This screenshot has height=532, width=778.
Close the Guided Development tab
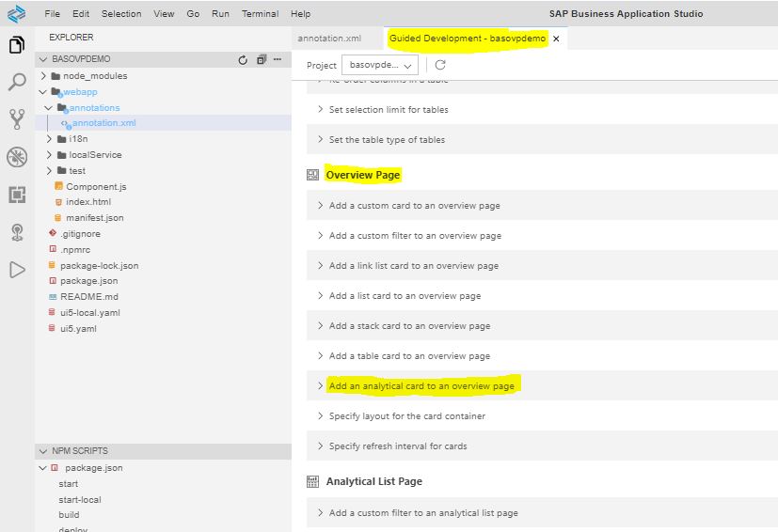556,39
